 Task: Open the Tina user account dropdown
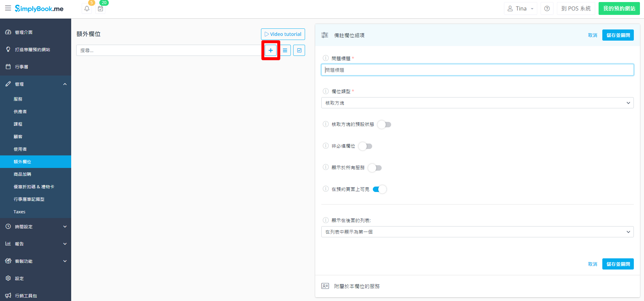coord(521,8)
